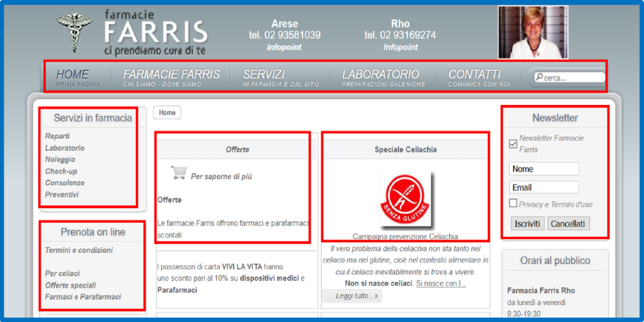Click the Orari al pubblico heading
This screenshot has height=322, width=644.
click(555, 260)
